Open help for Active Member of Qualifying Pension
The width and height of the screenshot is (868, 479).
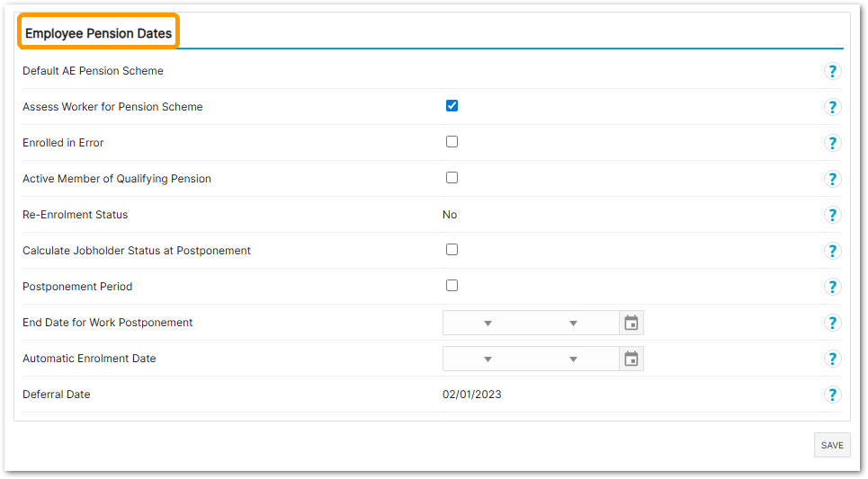point(832,179)
